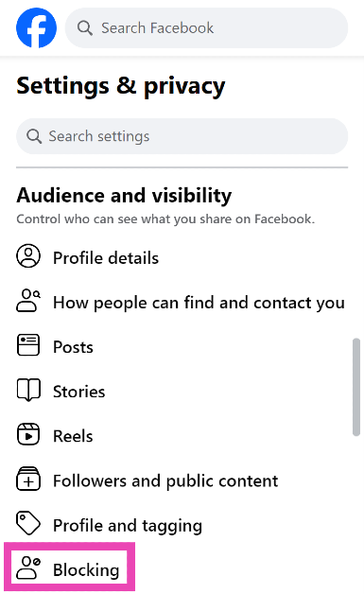Click the Facebook logo icon
Image resolution: width=364 pixels, height=594 pixels.
coord(36,27)
